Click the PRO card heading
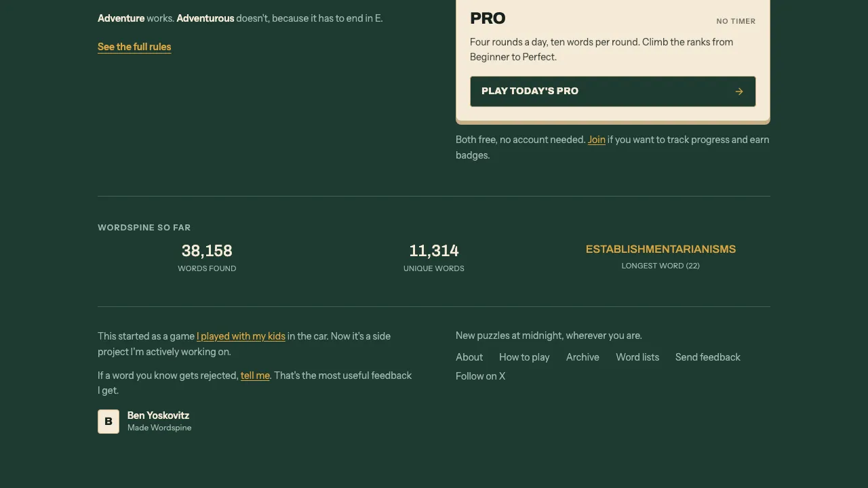Image resolution: width=868 pixels, height=488 pixels. [488, 18]
